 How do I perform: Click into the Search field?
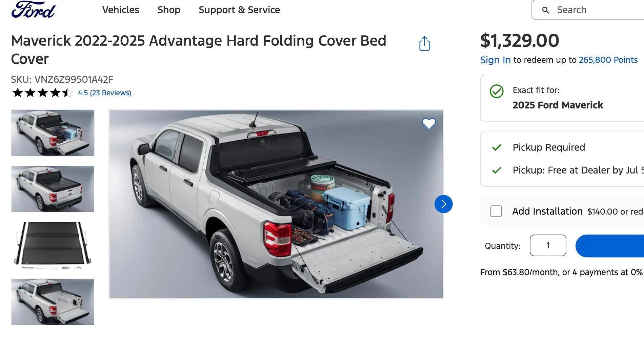click(x=597, y=10)
